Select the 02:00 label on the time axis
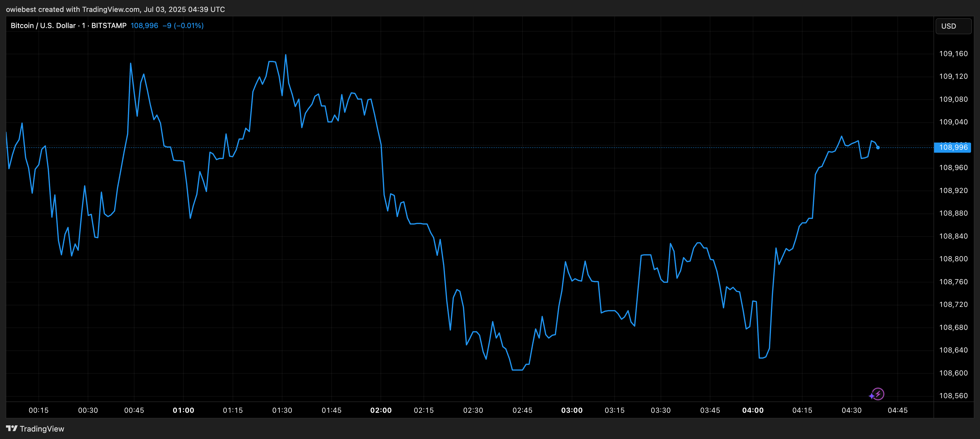This screenshot has height=439, width=980. 381,410
